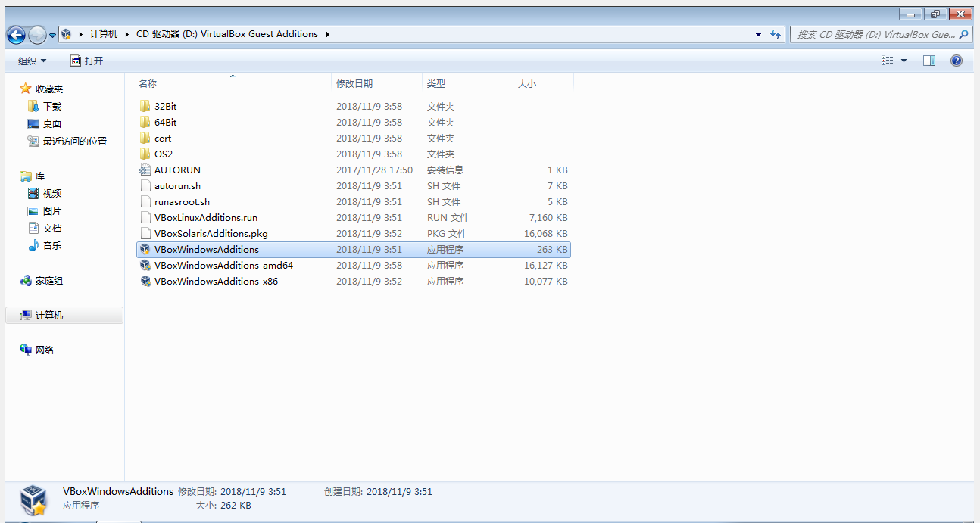Click the Forward navigation arrow
Viewport: 980px width, 523px height.
coord(37,35)
